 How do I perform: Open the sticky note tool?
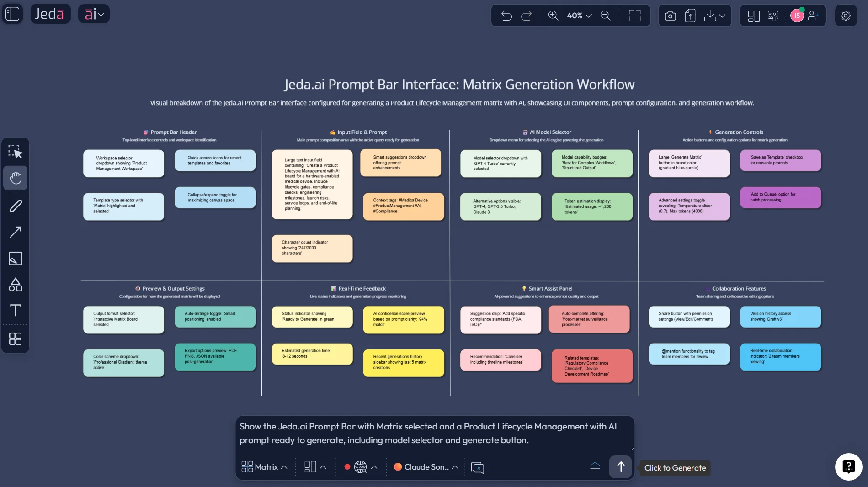(x=16, y=259)
